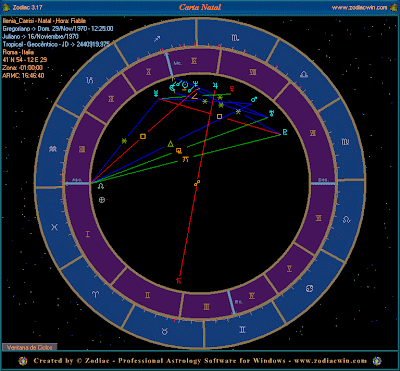Select house IV segment label
The height and width of the screenshot is (371, 400).
point(252,295)
